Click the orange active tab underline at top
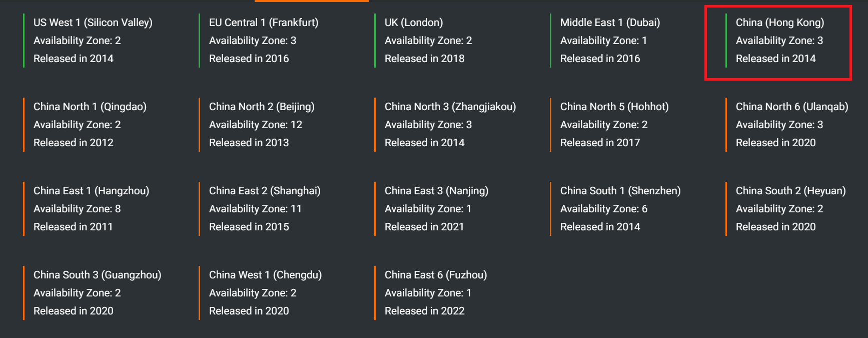The width and height of the screenshot is (868, 338). [311, 1]
